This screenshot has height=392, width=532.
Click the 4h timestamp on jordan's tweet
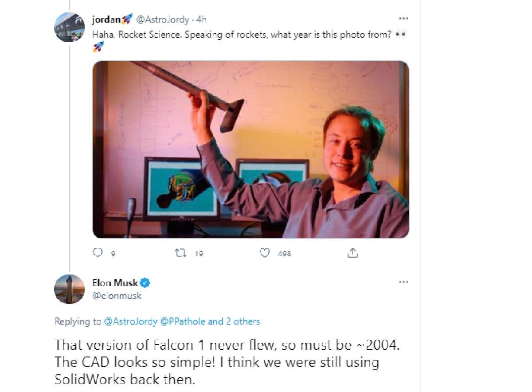[202, 20]
